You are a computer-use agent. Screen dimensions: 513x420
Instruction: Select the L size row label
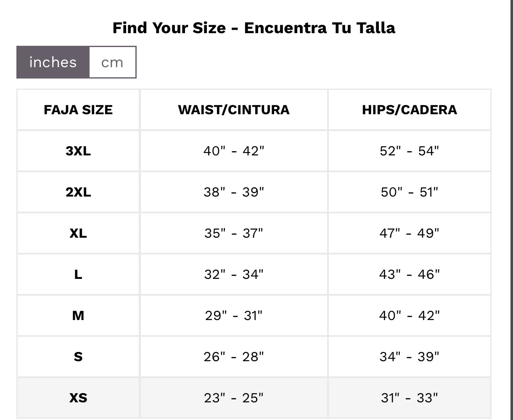(78, 274)
